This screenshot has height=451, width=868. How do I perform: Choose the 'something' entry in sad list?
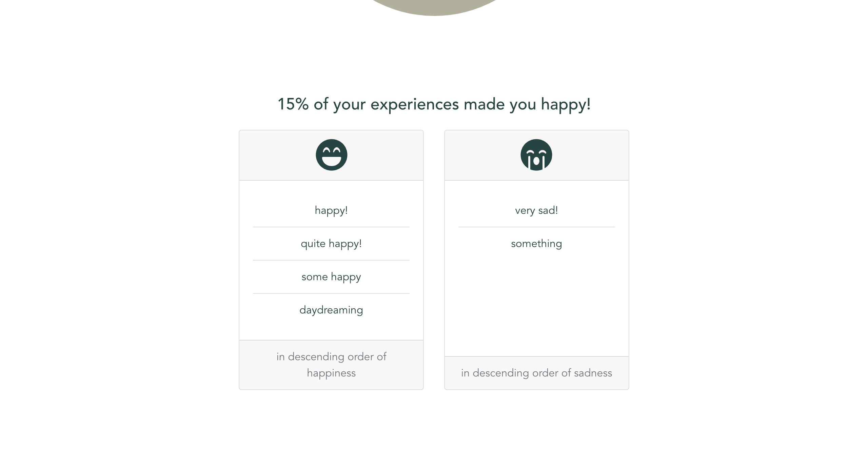pyautogui.click(x=536, y=244)
